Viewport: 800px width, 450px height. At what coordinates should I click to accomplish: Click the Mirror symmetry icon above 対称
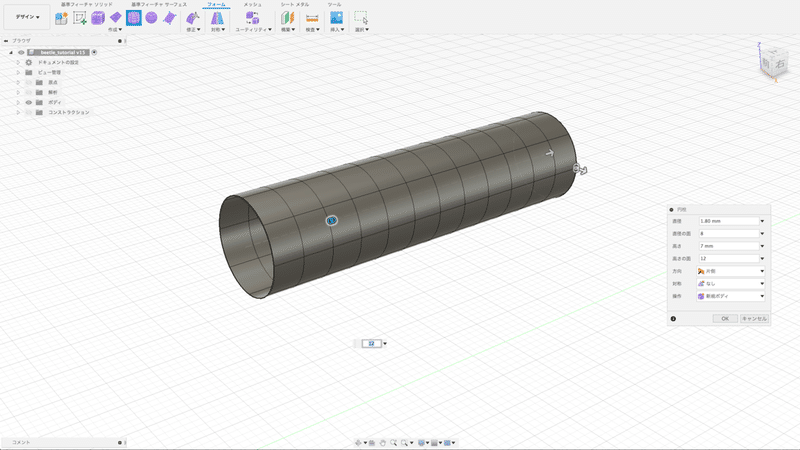pos(217,18)
